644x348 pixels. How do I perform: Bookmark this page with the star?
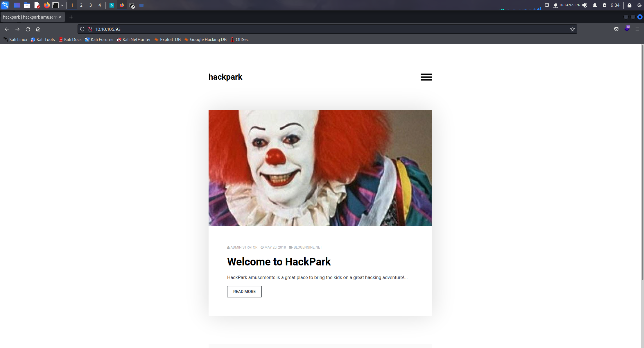(x=572, y=29)
